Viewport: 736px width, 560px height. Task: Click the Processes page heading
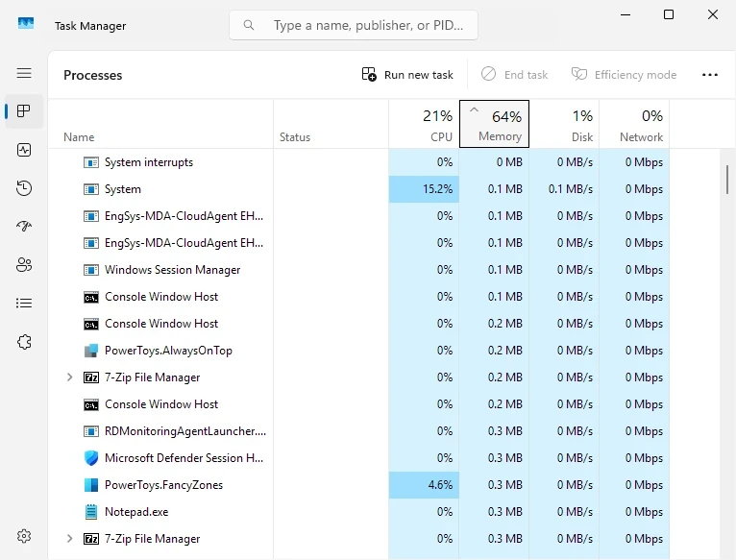click(x=93, y=75)
